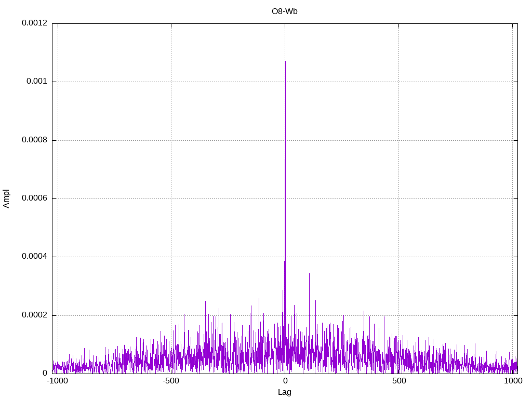Click the 500 x-axis tick label
532x399 pixels.
[x=399, y=381]
